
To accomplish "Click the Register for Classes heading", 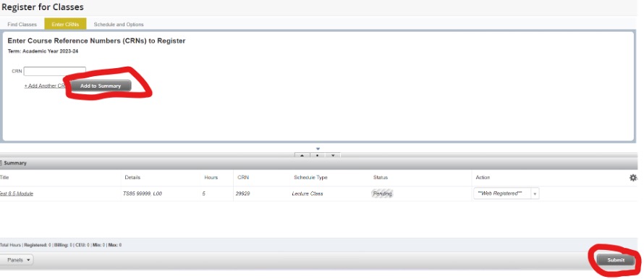I will [x=42, y=7].
